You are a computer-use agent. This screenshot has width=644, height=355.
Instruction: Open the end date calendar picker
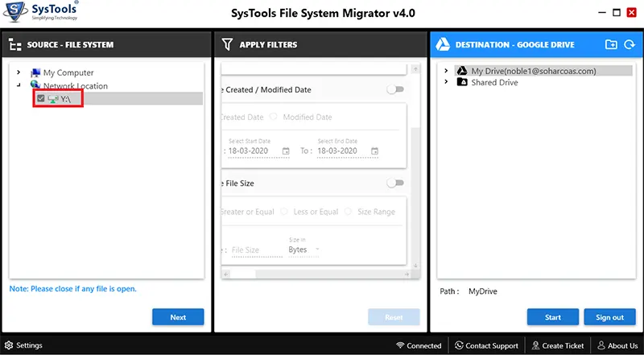point(374,151)
